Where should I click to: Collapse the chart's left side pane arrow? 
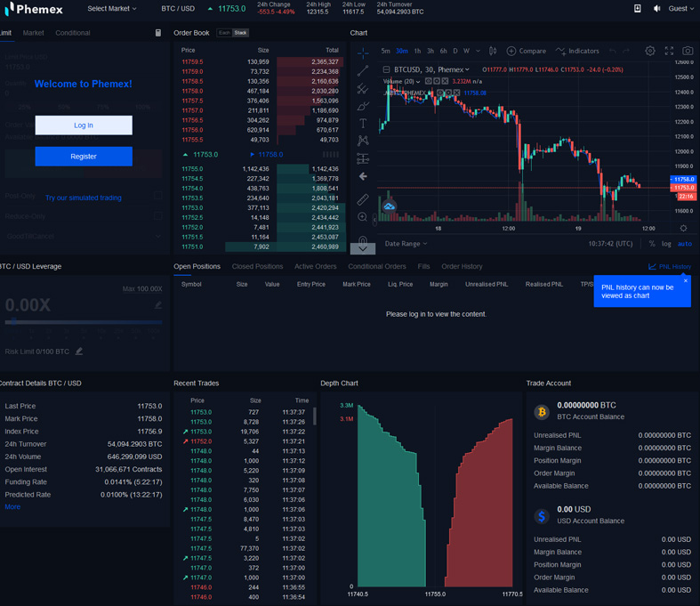pyautogui.click(x=374, y=220)
